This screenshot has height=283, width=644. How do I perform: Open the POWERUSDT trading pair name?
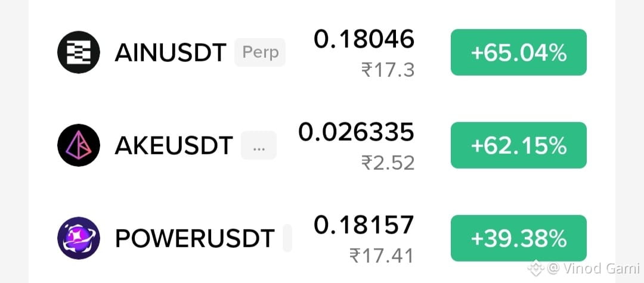194,238
